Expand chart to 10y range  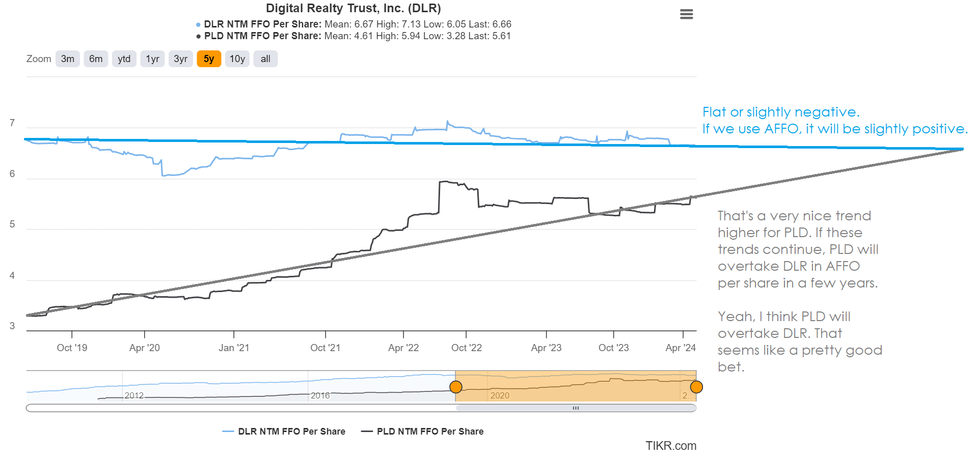click(x=237, y=59)
